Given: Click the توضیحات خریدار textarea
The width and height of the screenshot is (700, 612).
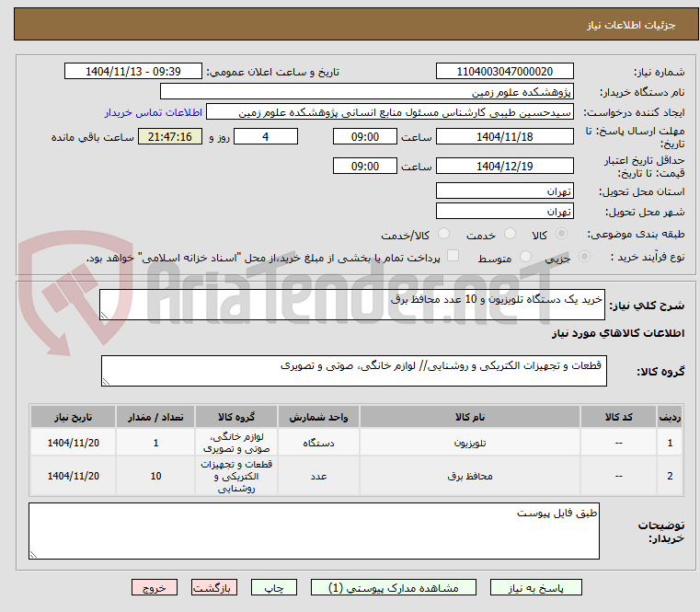Looking at the screenshot, I should click(x=314, y=531).
